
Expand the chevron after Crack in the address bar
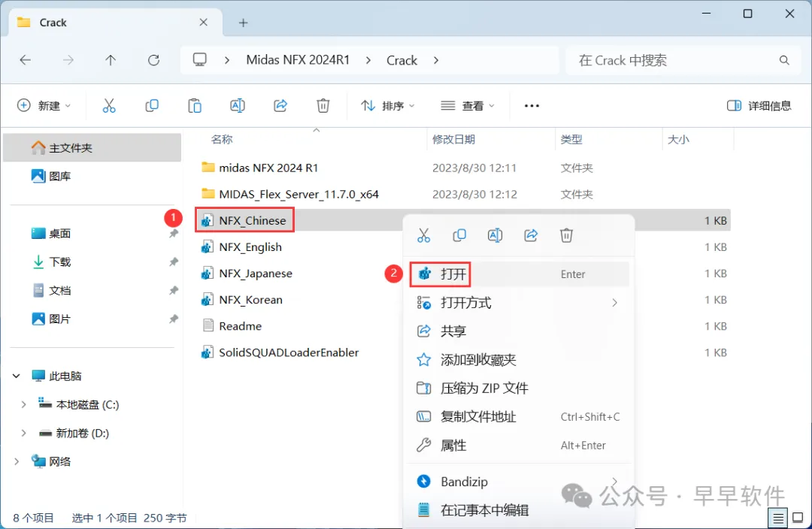click(x=436, y=61)
